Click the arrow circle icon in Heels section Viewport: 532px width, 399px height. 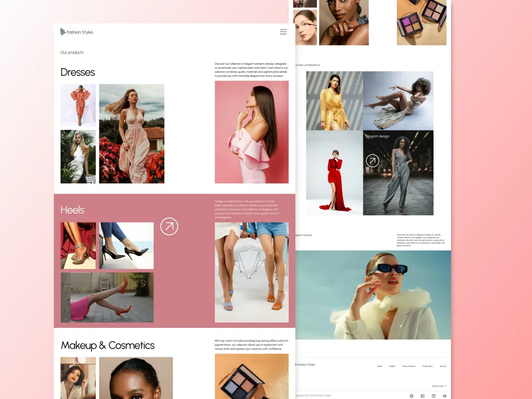169,226
